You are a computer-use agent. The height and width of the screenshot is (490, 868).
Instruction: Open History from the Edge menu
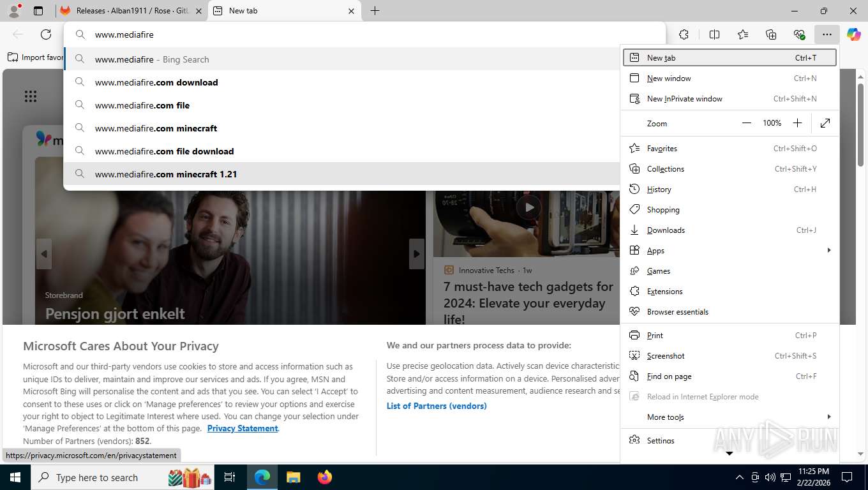coord(730,189)
